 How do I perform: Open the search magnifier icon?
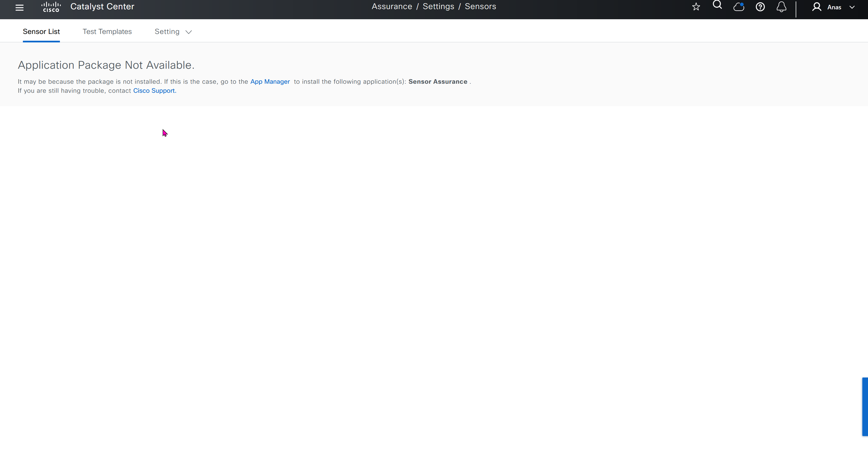pyautogui.click(x=717, y=5)
